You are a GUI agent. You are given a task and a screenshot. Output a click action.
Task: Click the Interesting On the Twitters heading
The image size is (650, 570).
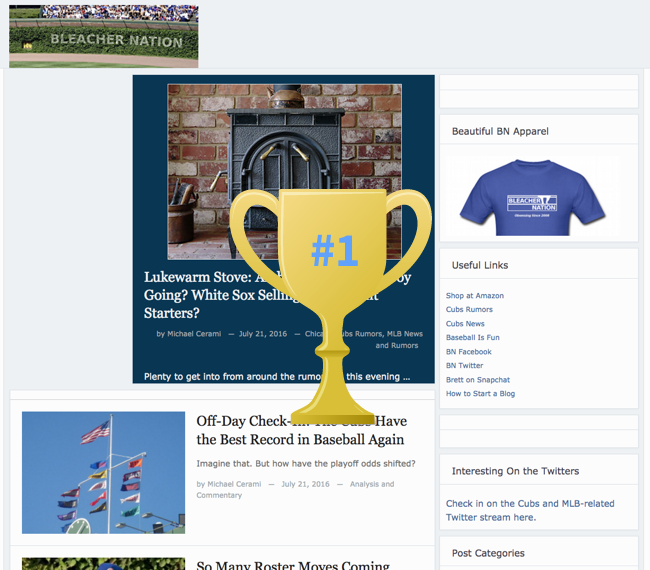515,471
